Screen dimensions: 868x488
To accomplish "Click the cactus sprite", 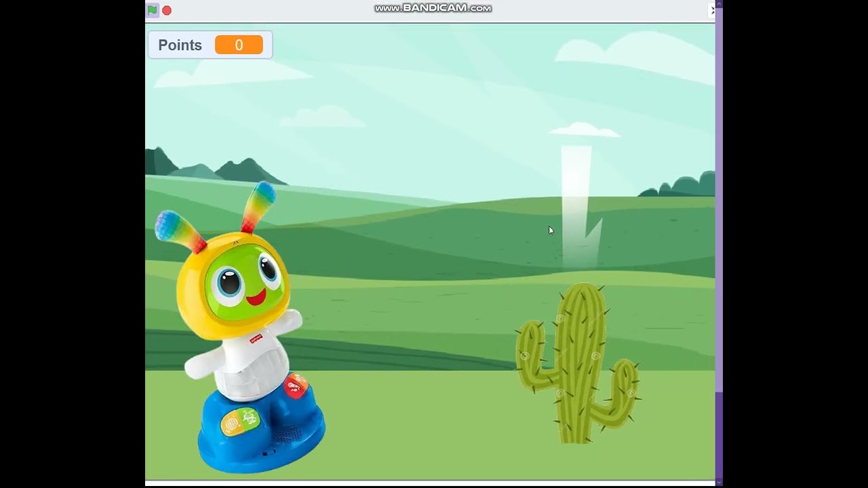I will pos(577,363).
